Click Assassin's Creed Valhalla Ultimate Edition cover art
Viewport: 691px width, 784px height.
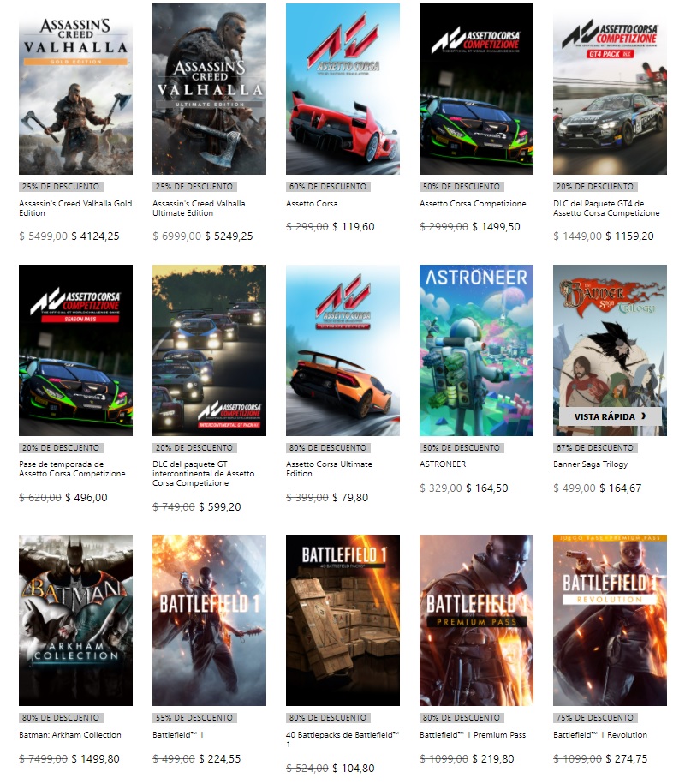(209, 89)
